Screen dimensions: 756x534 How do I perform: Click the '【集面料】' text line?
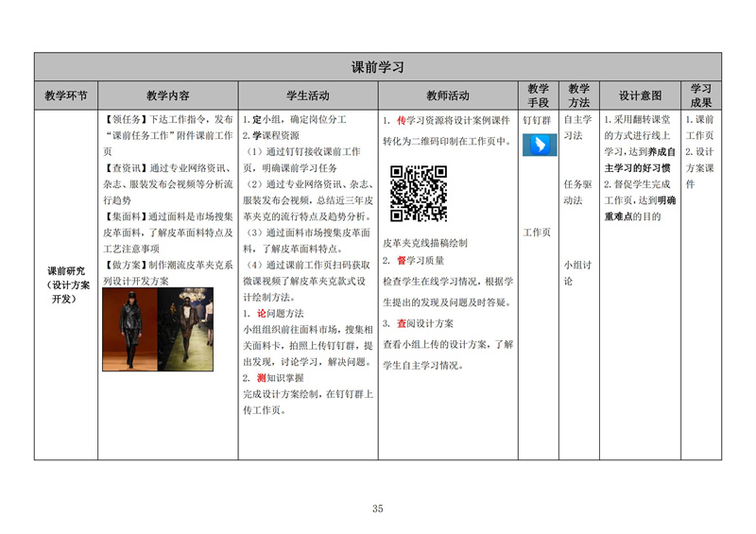click(x=168, y=216)
